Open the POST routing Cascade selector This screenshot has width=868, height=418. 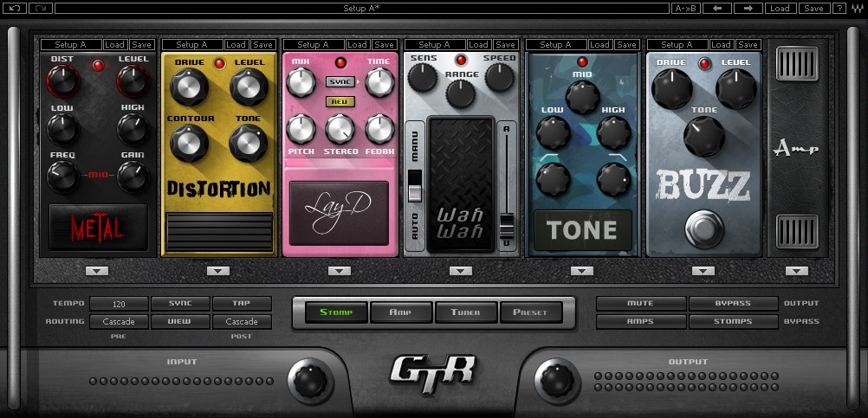[242, 322]
